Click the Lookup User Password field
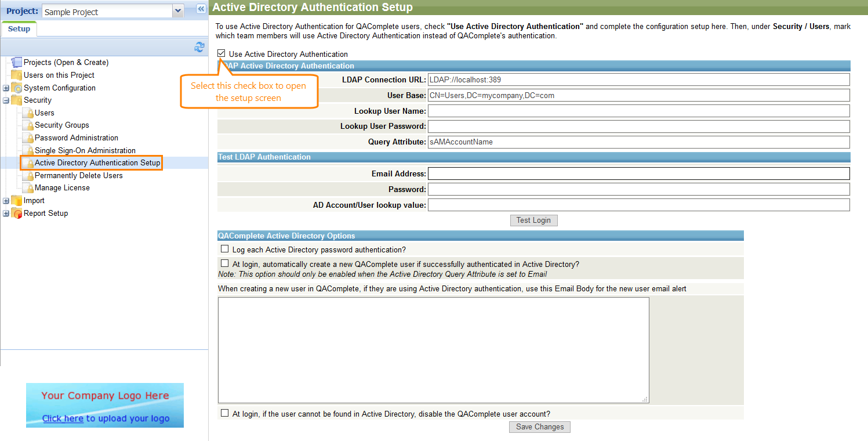868x441 pixels. [x=638, y=126]
